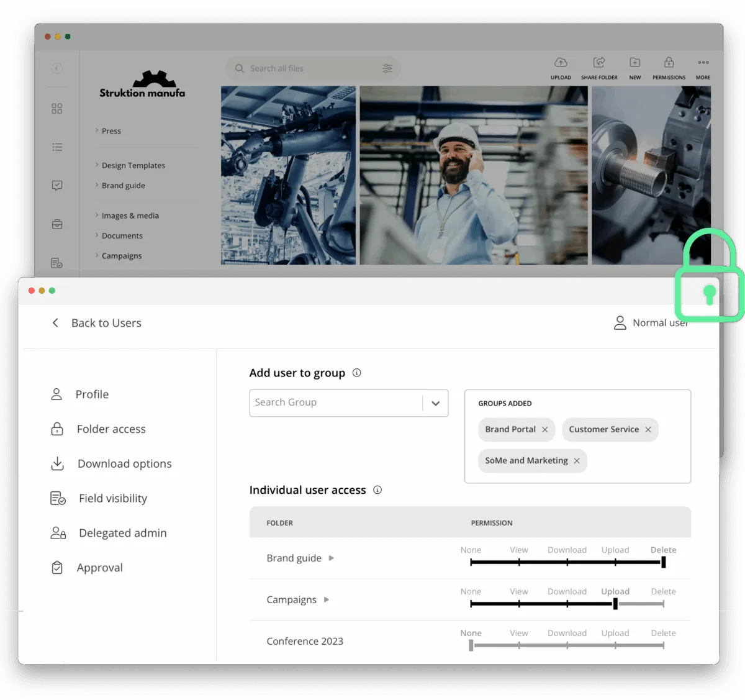Viewport: 745px width, 700px height.
Task: Open the Approval tab
Action: (86, 568)
